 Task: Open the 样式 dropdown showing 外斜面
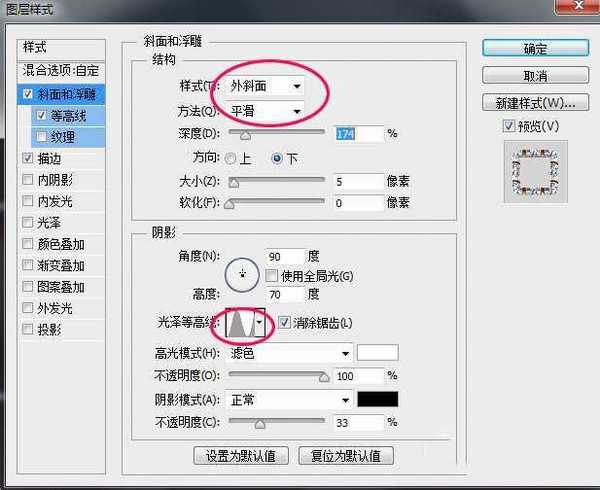click(x=265, y=86)
